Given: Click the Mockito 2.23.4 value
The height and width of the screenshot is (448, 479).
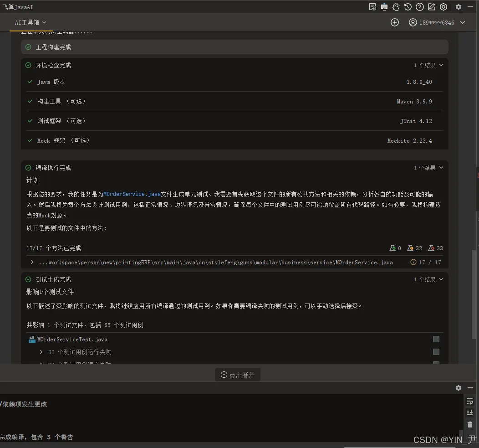Looking at the screenshot, I should click(x=409, y=141).
